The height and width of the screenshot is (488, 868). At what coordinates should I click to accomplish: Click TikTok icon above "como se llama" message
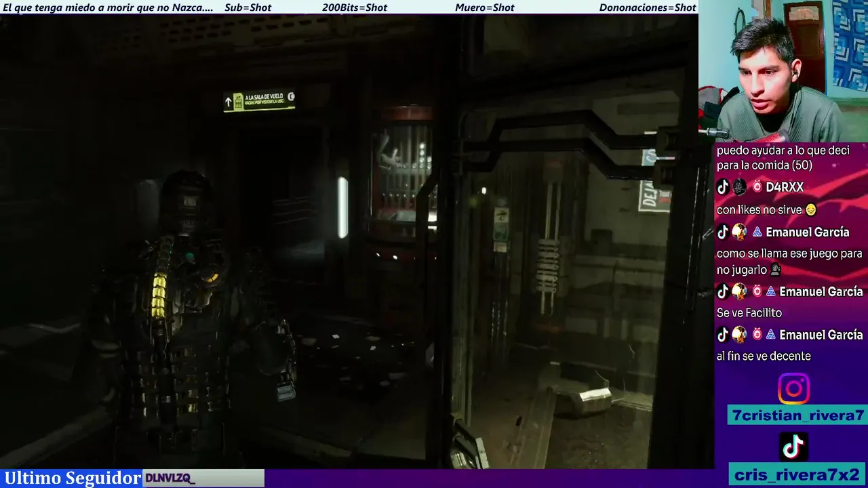click(723, 232)
